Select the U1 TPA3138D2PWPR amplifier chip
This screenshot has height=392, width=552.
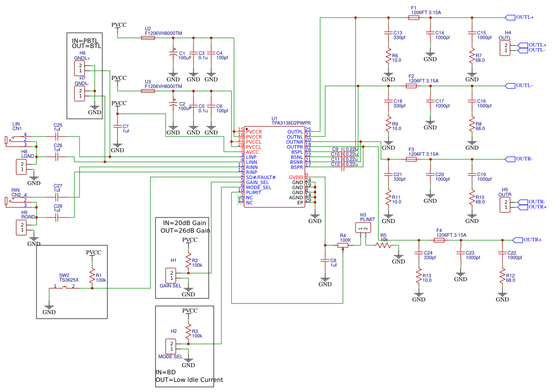coord(274,166)
